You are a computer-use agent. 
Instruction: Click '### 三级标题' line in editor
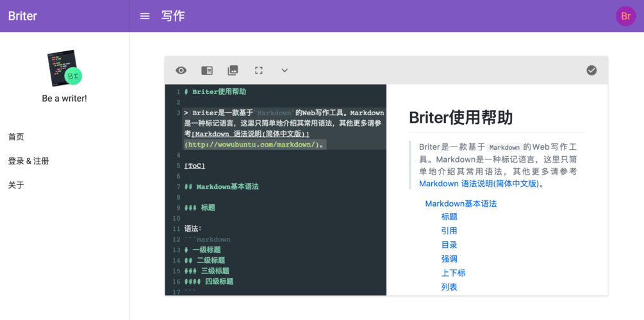coord(206,271)
